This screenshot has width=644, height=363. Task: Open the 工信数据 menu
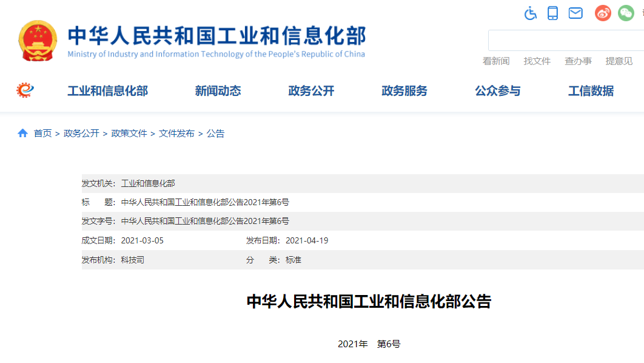pos(591,90)
